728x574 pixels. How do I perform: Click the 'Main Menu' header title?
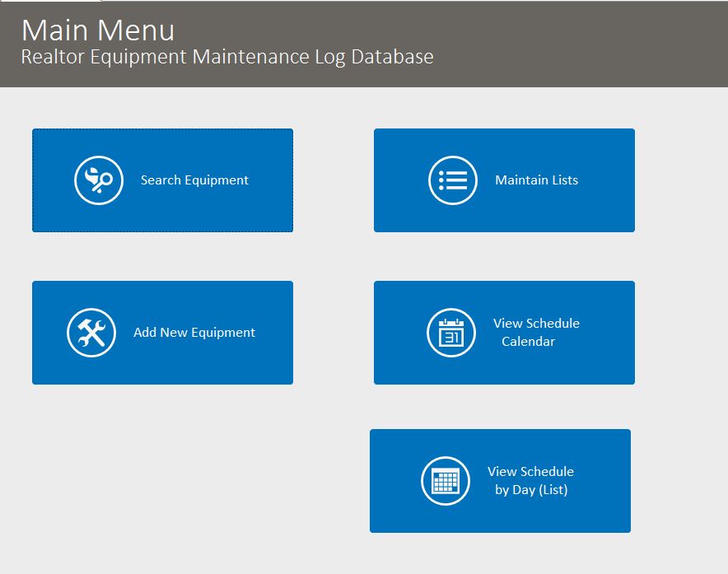click(x=98, y=30)
